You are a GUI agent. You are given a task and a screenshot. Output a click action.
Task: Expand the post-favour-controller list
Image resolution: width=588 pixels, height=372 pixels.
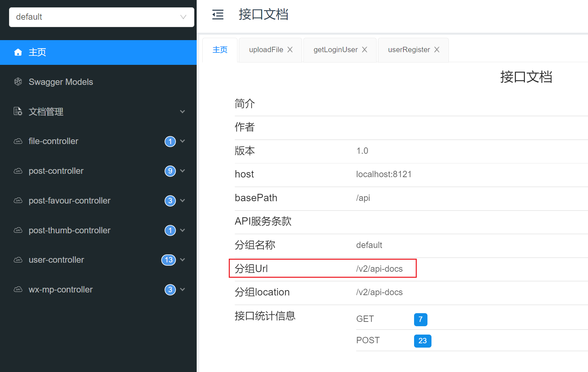[x=183, y=201]
